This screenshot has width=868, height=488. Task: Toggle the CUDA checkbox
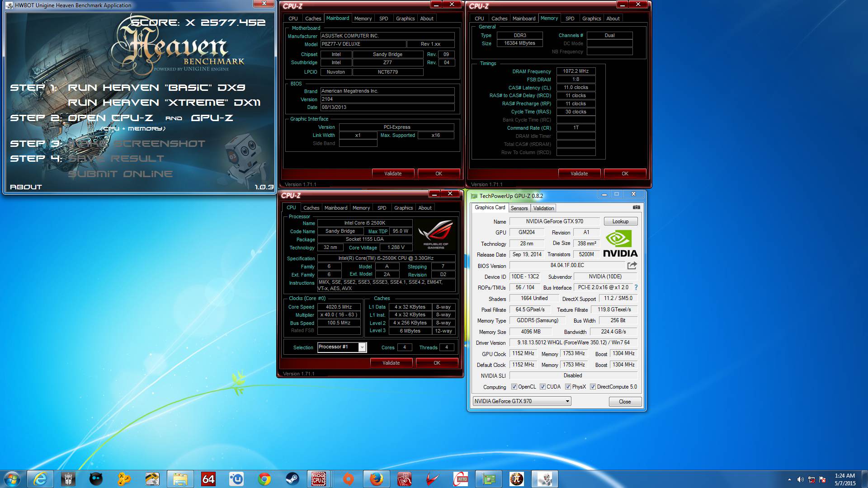pos(542,387)
